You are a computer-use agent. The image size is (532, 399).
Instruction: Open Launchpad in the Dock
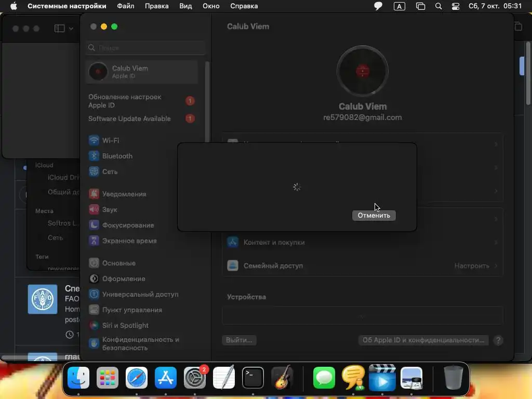108,378
